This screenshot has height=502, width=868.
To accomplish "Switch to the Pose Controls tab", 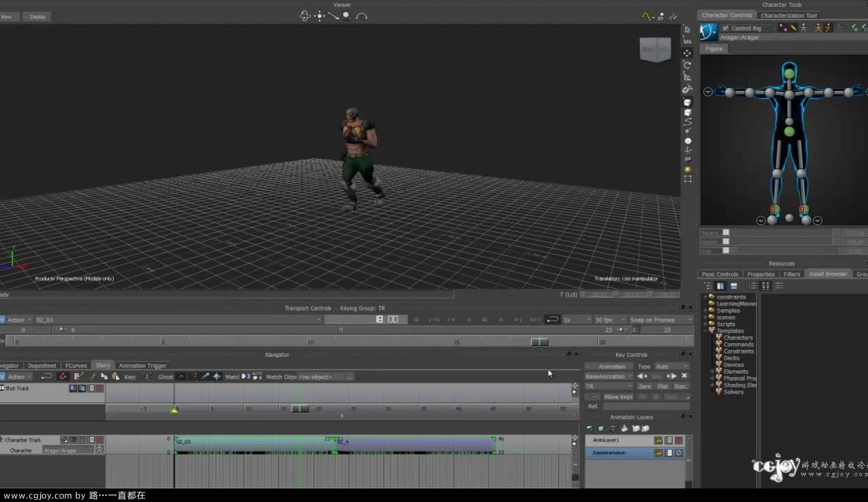I will [x=719, y=274].
